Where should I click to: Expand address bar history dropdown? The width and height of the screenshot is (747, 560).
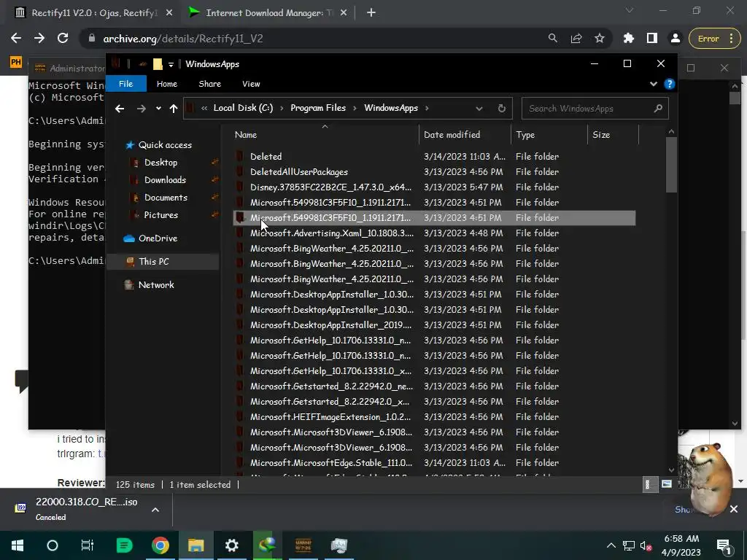click(479, 109)
